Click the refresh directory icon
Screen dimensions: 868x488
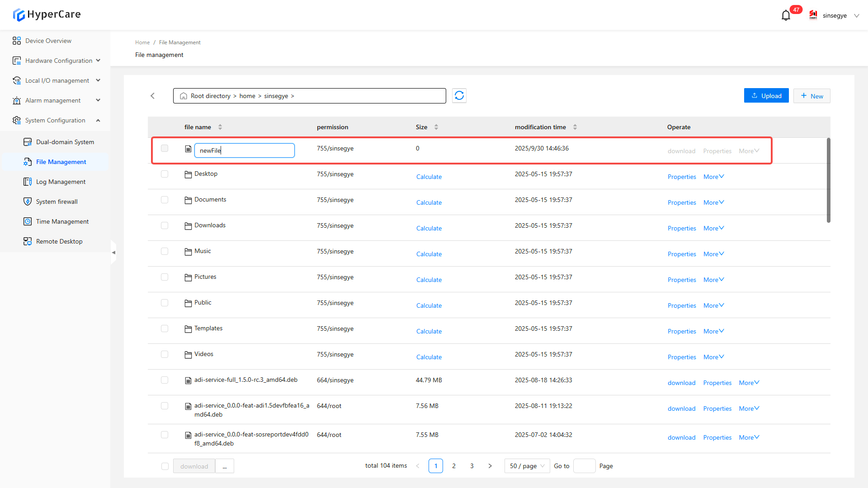pyautogui.click(x=459, y=95)
